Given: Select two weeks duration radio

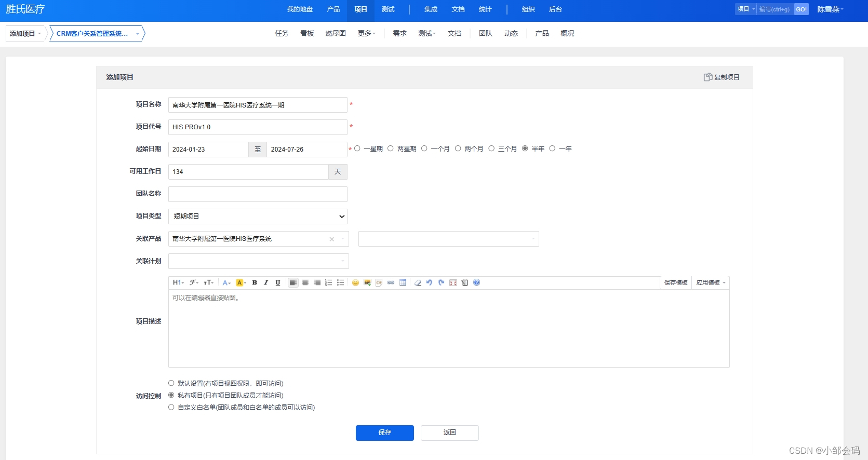Looking at the screenshot, I should (x=391, y=148).
